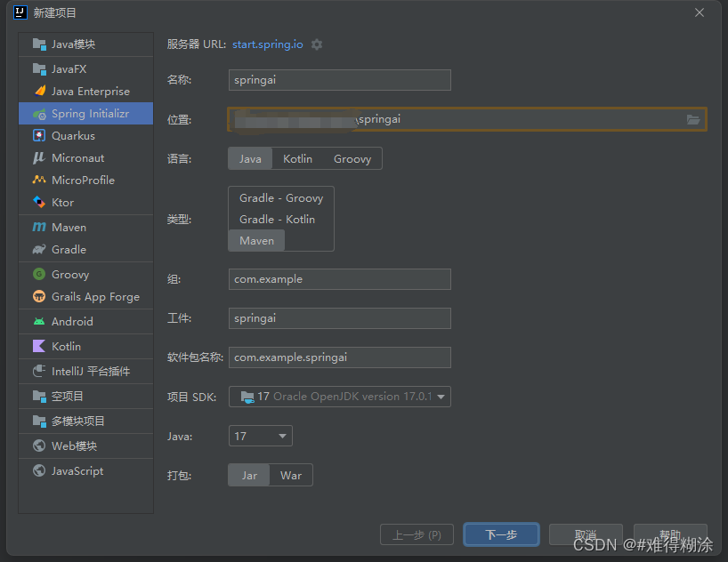Focus the 工件 springai field
This screenshot has width=728, height=562.
[340, 318]
